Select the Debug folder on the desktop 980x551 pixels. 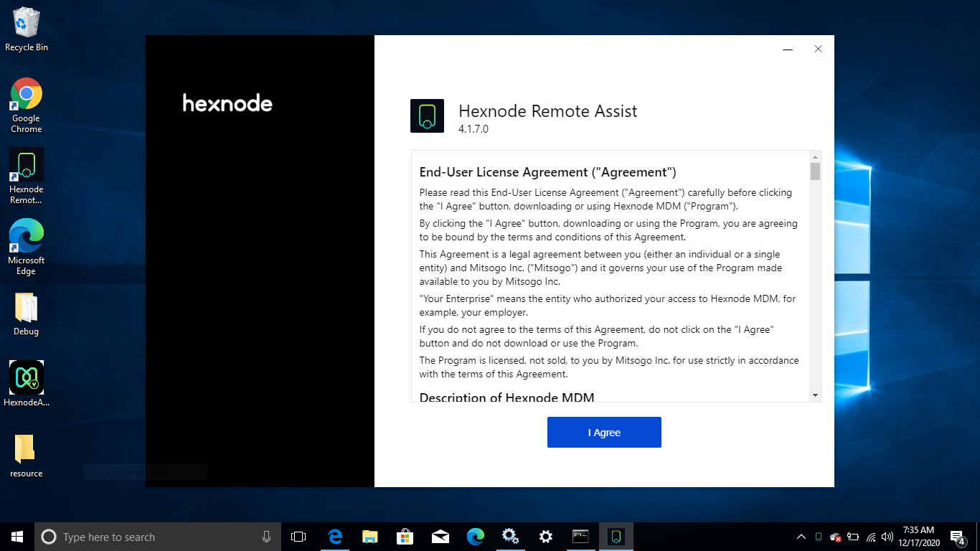point(27,314)
